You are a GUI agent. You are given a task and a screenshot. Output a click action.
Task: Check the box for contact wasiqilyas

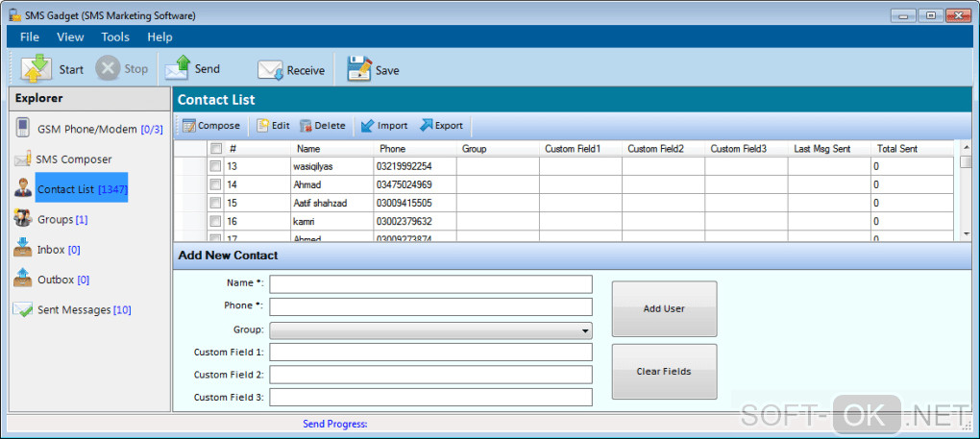tap(216, 166)
